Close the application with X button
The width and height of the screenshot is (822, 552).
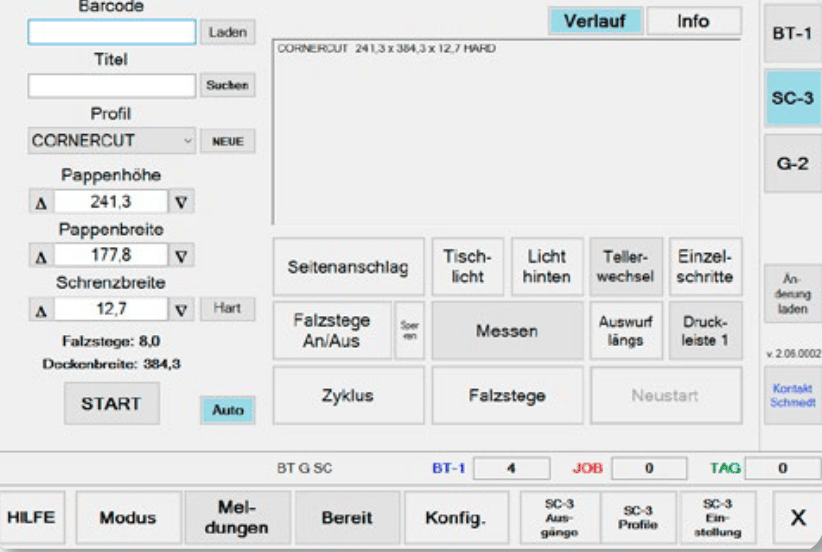(x=797, y=517)
